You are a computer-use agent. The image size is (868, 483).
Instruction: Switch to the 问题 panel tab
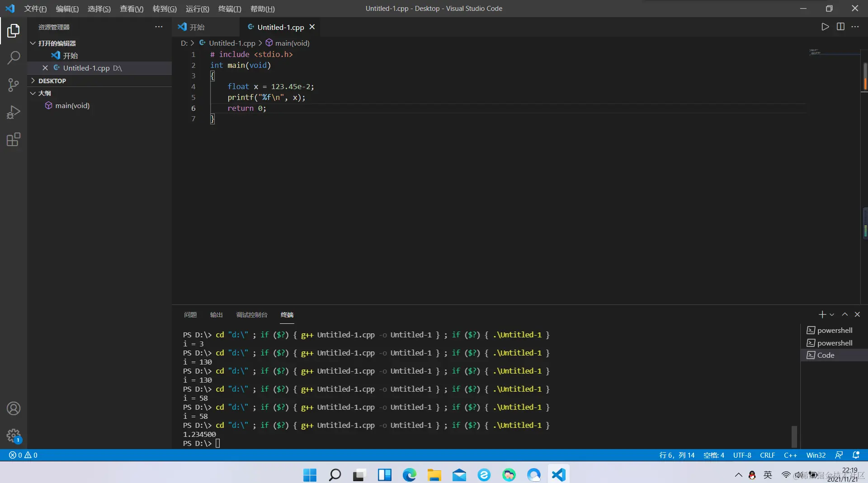tap(190, 315)
